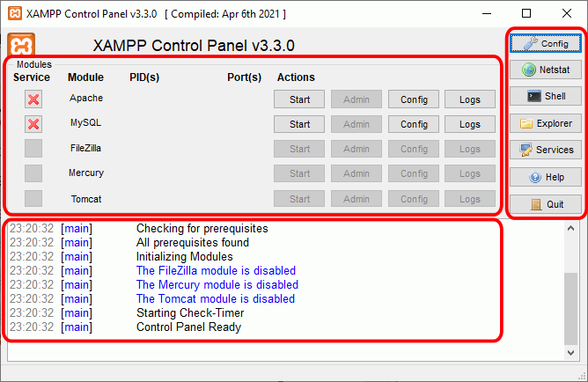Click FileZilla Start button

(299, 149)
